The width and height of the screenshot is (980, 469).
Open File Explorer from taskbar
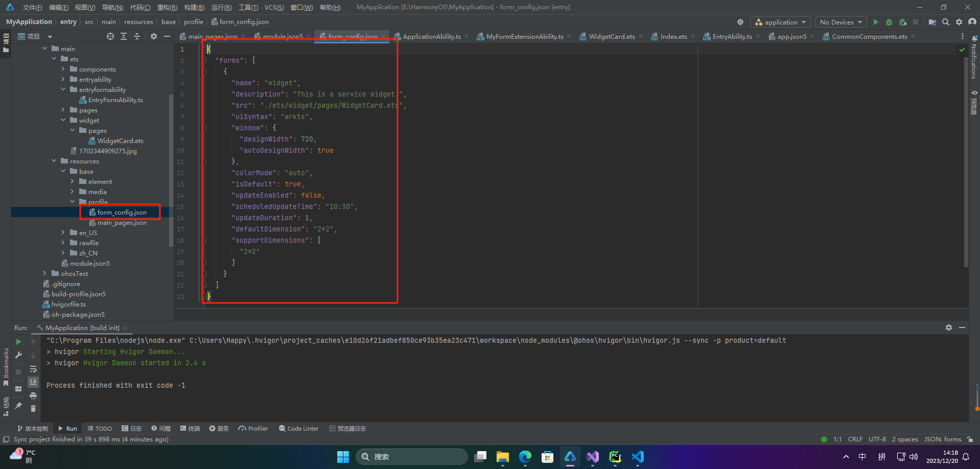(503, 457)
